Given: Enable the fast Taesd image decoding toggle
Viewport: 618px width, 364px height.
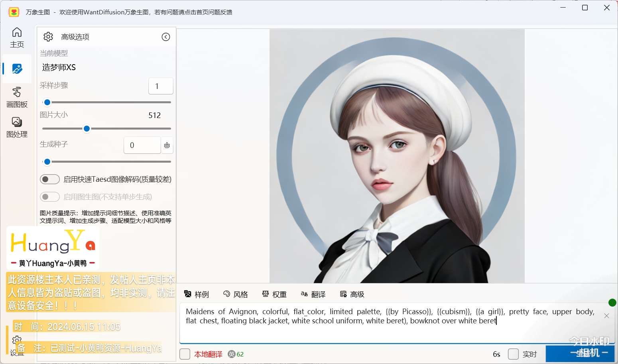Looking at the screenshot, I should click(50, 179).
